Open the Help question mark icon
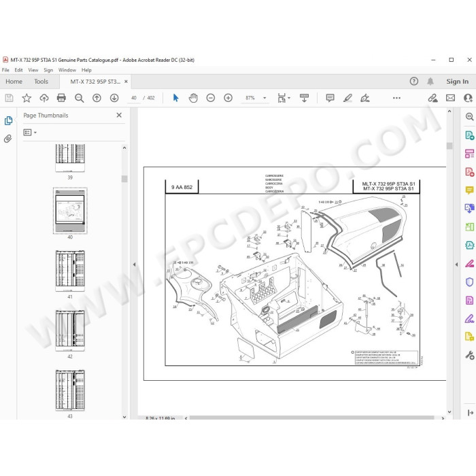 [413, 81]
